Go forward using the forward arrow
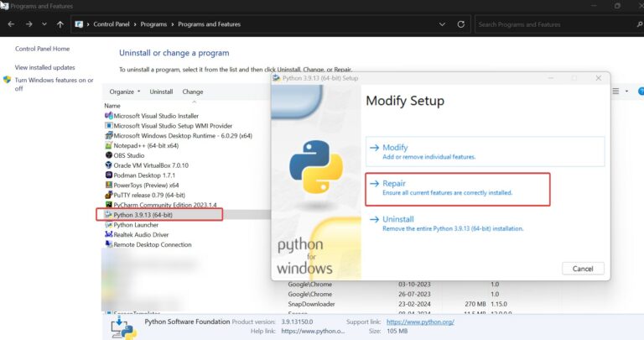Image resolution: width=644 pixels, height=340 pixels. [x=29, y=24]
